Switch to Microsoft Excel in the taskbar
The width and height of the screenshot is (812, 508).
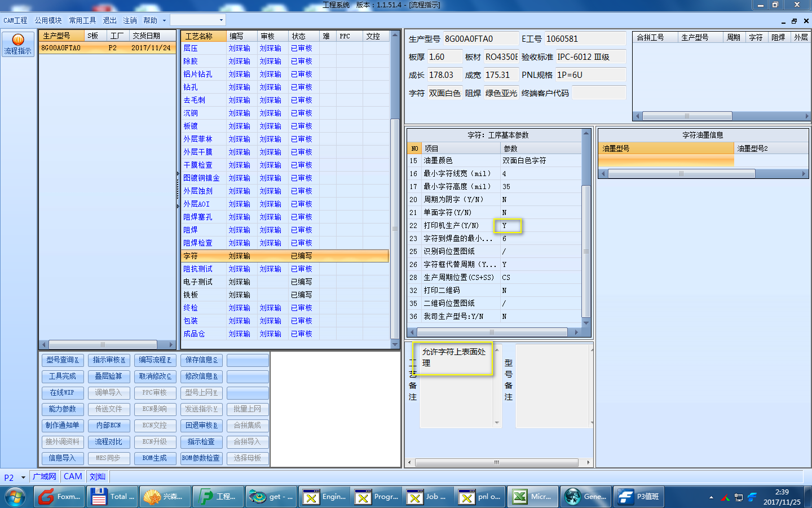(x=534, y=497)
